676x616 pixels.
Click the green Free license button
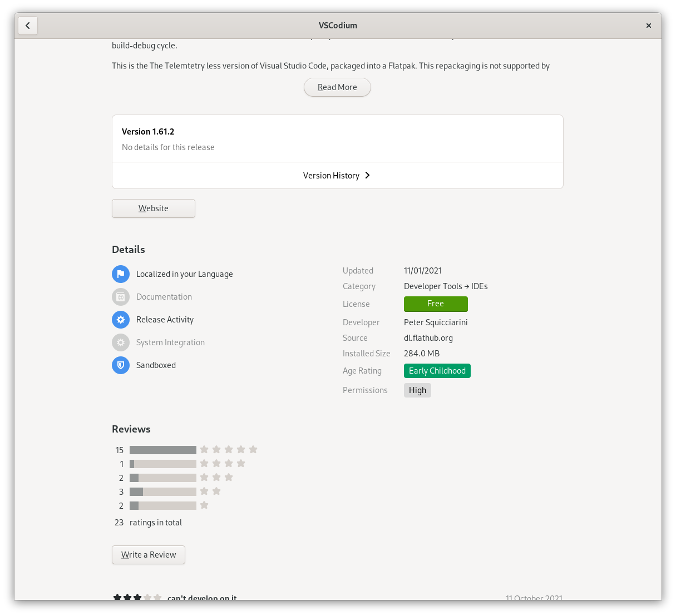tap(436, 304)
